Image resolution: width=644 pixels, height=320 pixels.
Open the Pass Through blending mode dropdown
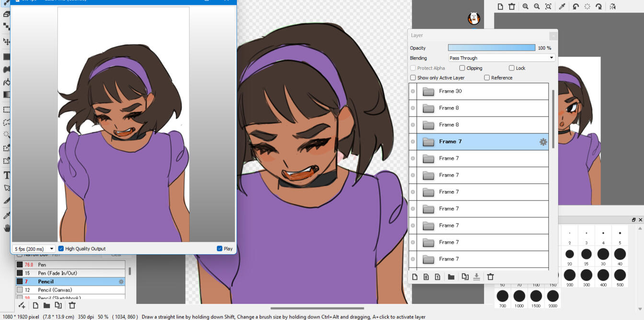[501, 58]
